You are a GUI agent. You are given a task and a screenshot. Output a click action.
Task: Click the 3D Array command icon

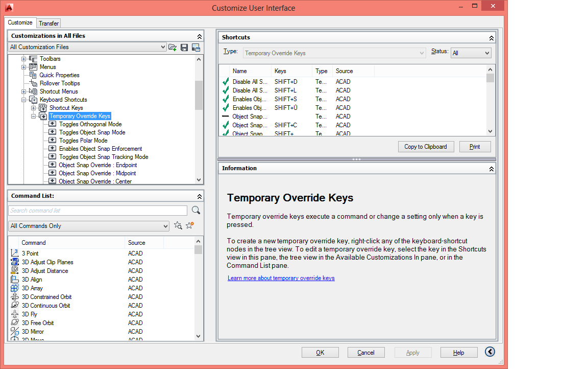(x=15, y=288)
